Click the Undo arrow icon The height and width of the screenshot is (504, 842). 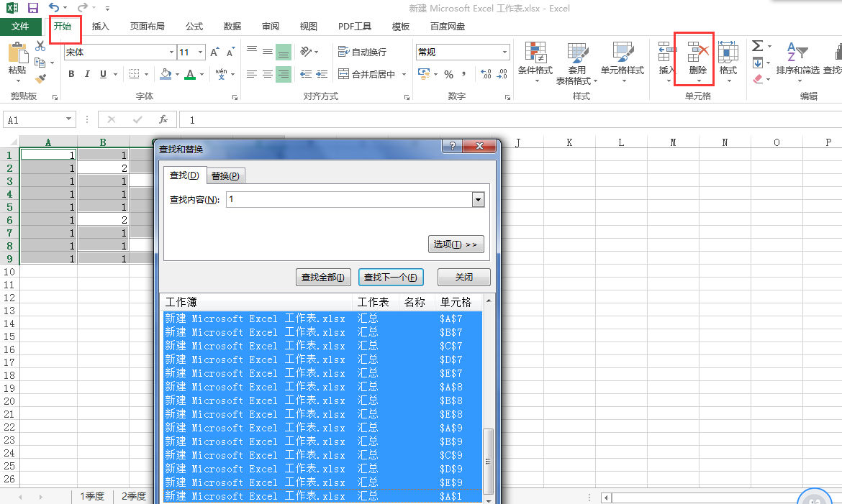[54, 7]
